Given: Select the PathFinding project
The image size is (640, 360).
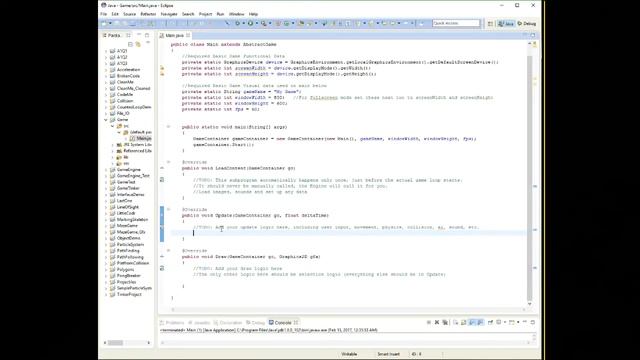Looking at the screenshot, I should [128, 251].
